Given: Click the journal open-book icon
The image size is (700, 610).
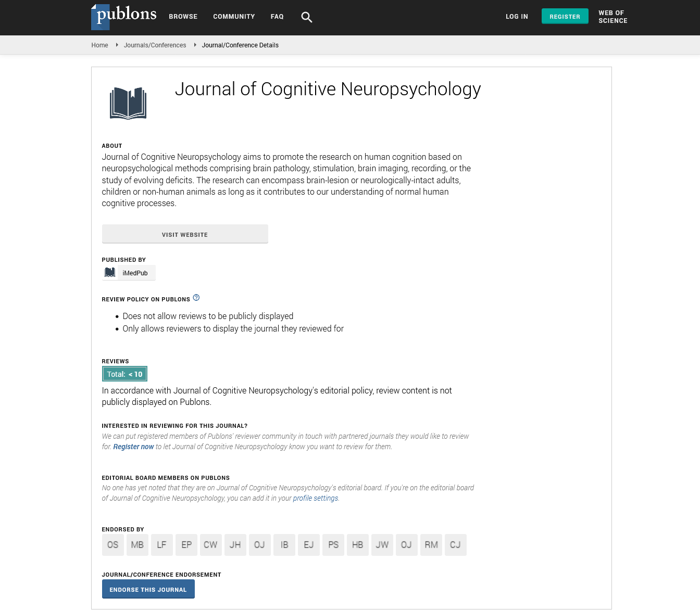Looking at the screenshot, I should (x=128, y=103).
